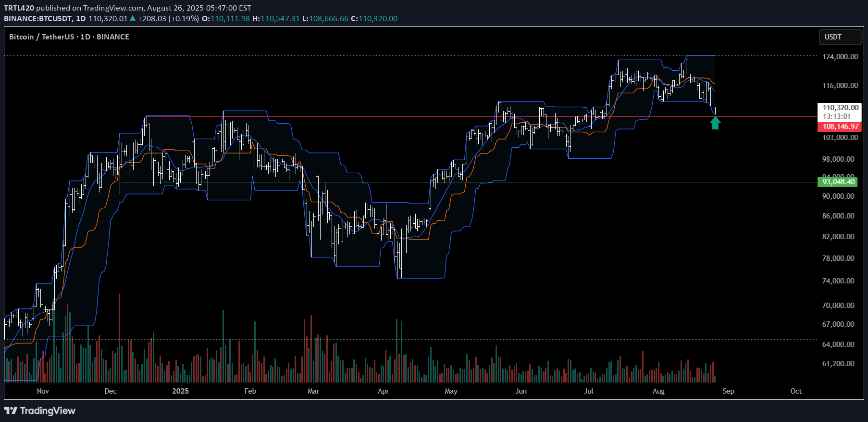This screenshot has width=868, height=422.
Task: Click the high value H:110,547.31
Action: click(276, 19)
